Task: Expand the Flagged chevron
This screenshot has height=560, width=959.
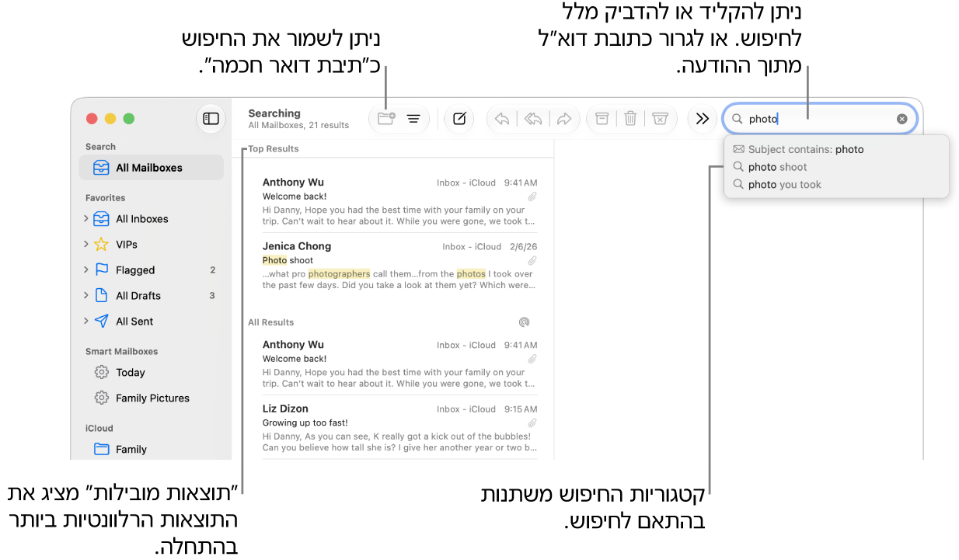Action: coord(86,270)
